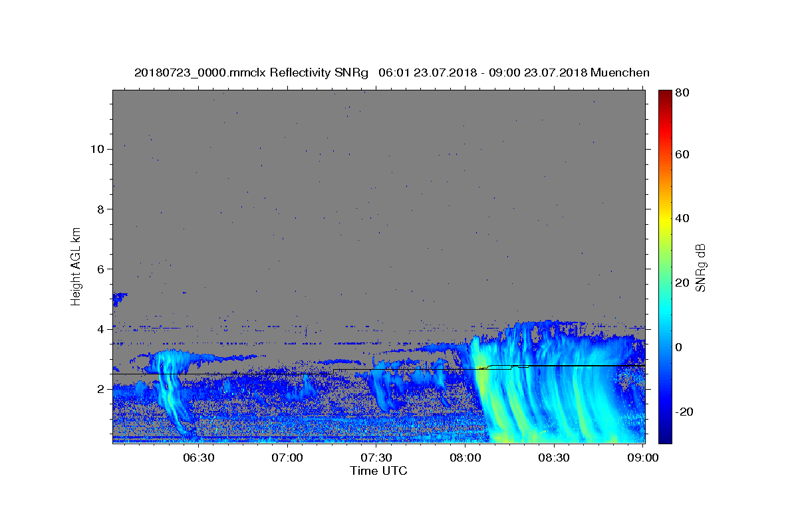This screenshot has height=532, width=798.
Task: Click the 07:00 time tick label
Action: click(x=287, y=458)
